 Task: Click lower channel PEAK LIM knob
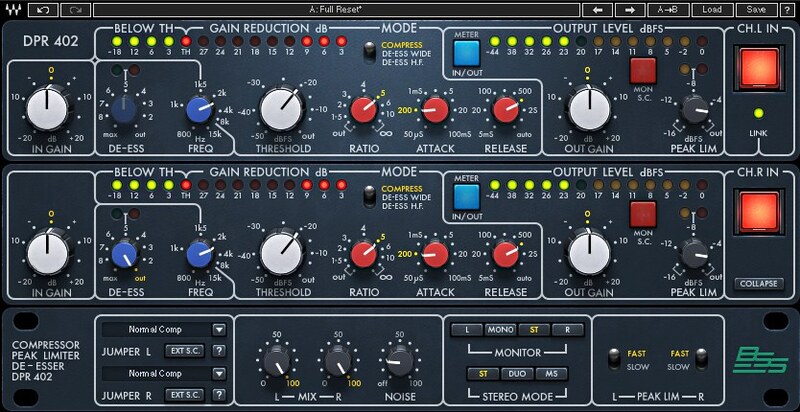click(x=694, y=254)
